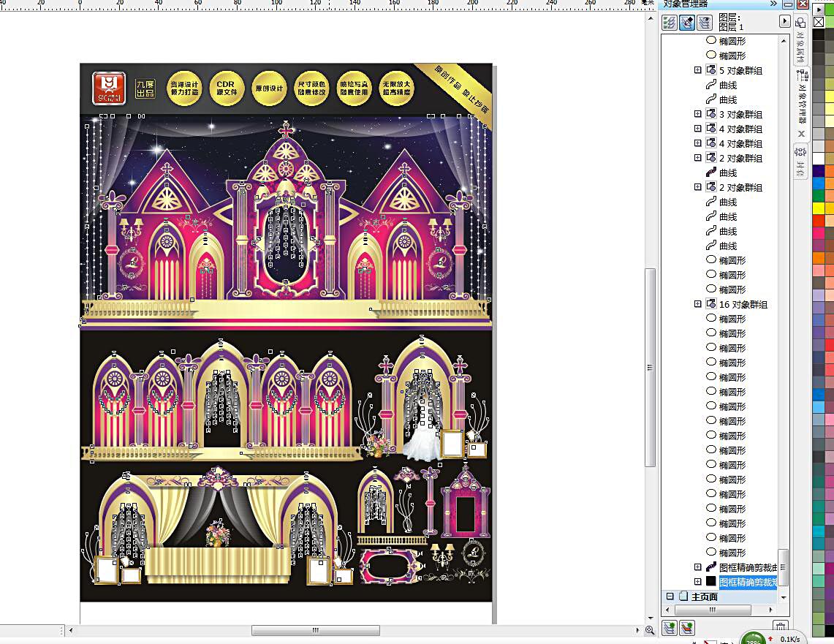Select the 九展出品 label on the canvas
This screenshot has width=834, height=644.
click(145, 88)
